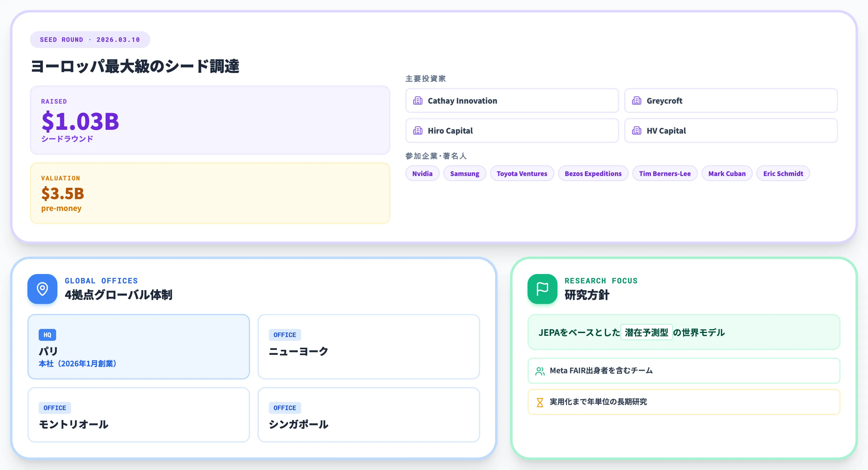This screenshot has width=868, height=470.
Task: Click the $3.5B valuation figure
Action: (x=62, y=193)
